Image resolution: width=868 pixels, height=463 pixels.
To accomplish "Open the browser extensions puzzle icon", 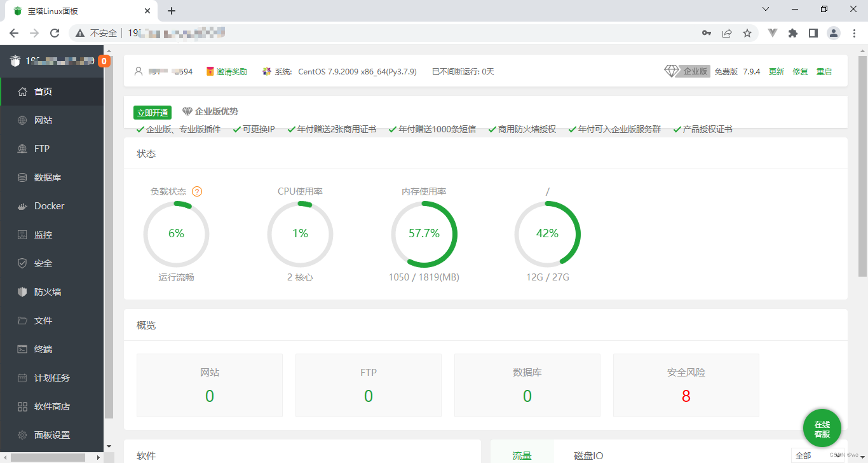I will [793, 33].
